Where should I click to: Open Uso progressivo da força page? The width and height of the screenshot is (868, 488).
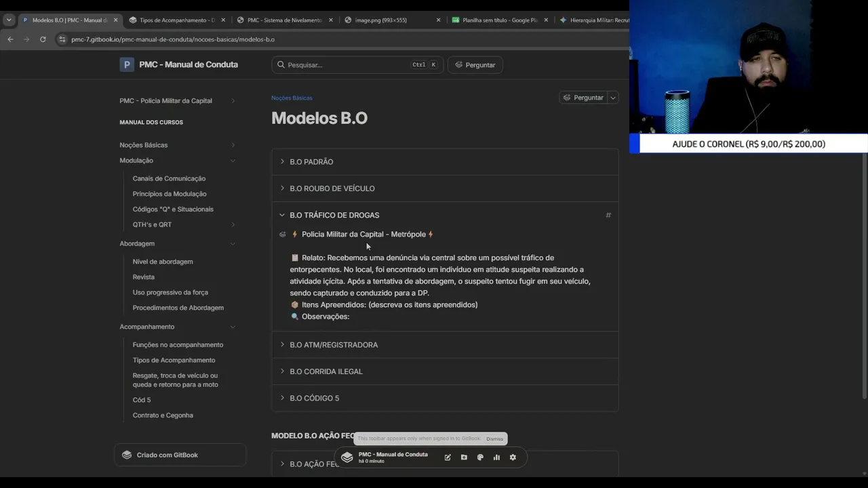170,292
